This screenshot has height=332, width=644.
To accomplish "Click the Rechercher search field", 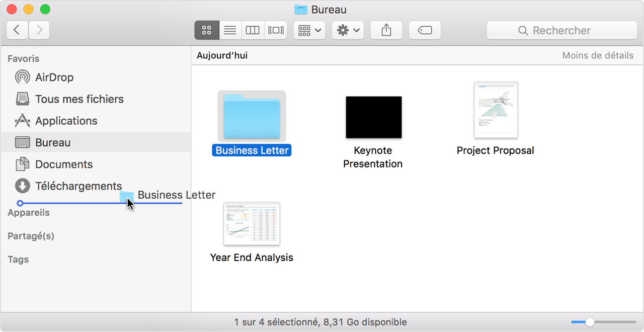I will pos(562,30).
